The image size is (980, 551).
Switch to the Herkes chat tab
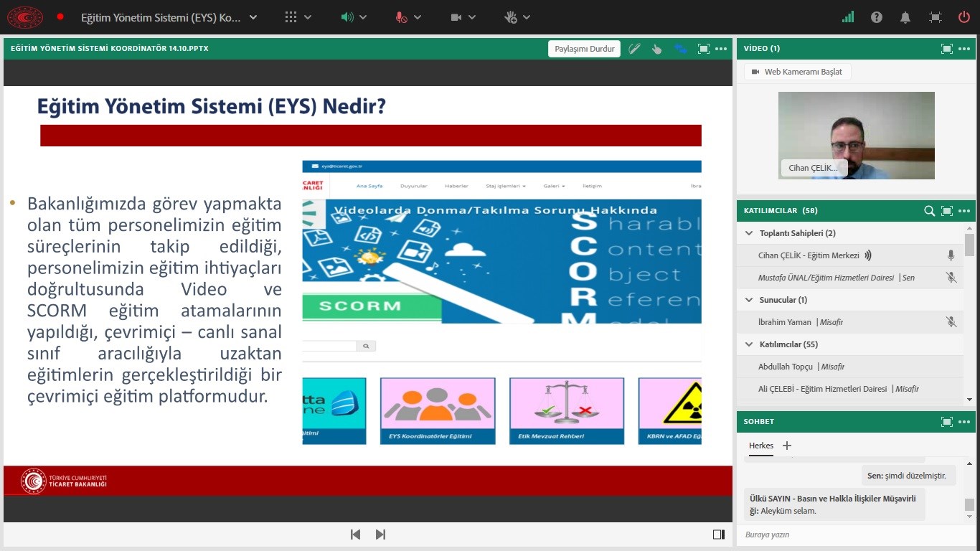pos(761,446)
